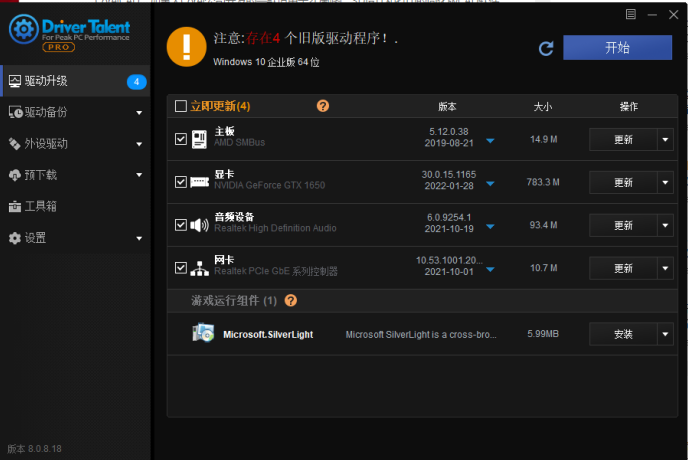
Task: Toggle the 立即更新(4) select-all checkbox
Action: 181,106
